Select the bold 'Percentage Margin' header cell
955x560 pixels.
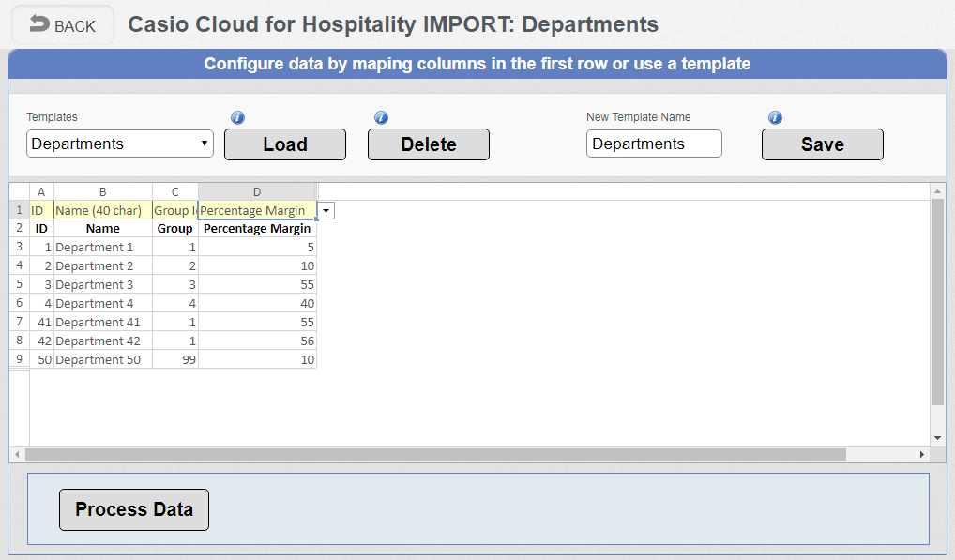pos(257,228)
